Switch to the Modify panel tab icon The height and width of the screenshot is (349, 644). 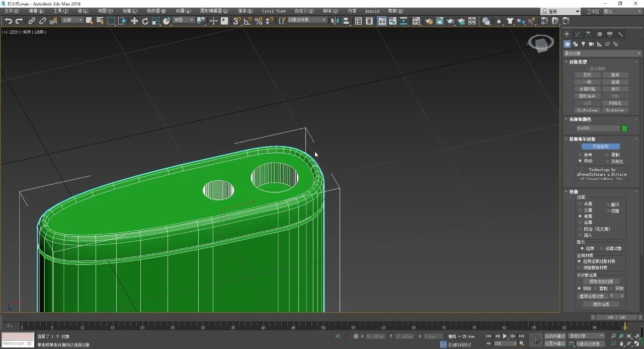[x=578, y=34]
